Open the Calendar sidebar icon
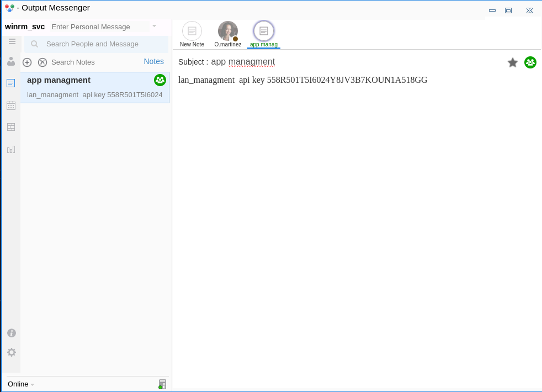The image size is (542, 392). click(11, 105)
